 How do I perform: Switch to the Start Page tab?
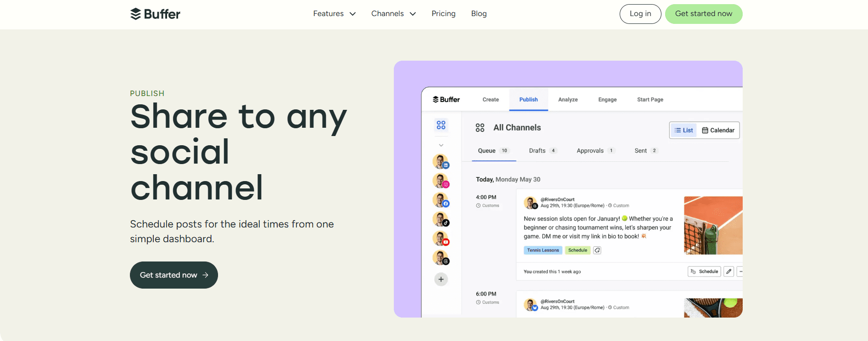(650, 99)
